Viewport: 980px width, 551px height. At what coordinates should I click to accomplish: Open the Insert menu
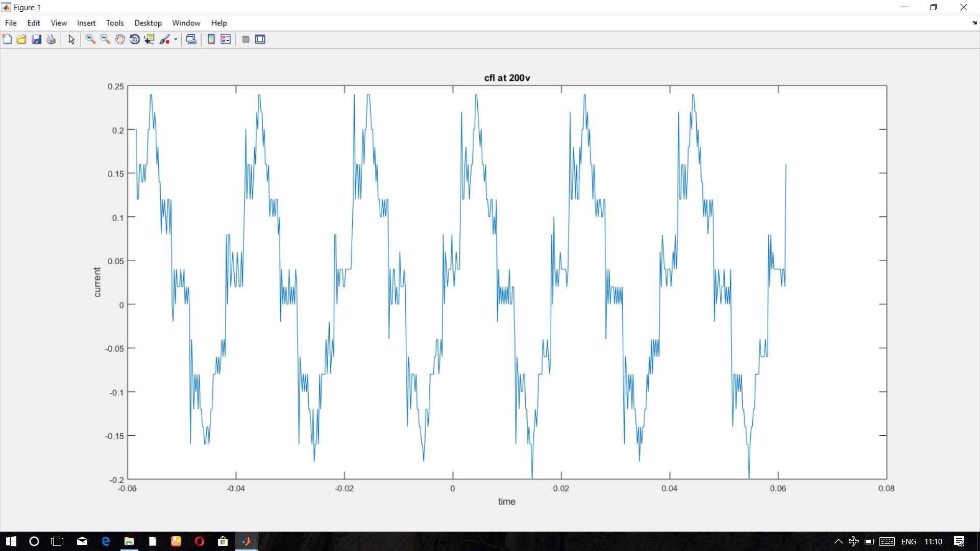[x=86, y=23]
